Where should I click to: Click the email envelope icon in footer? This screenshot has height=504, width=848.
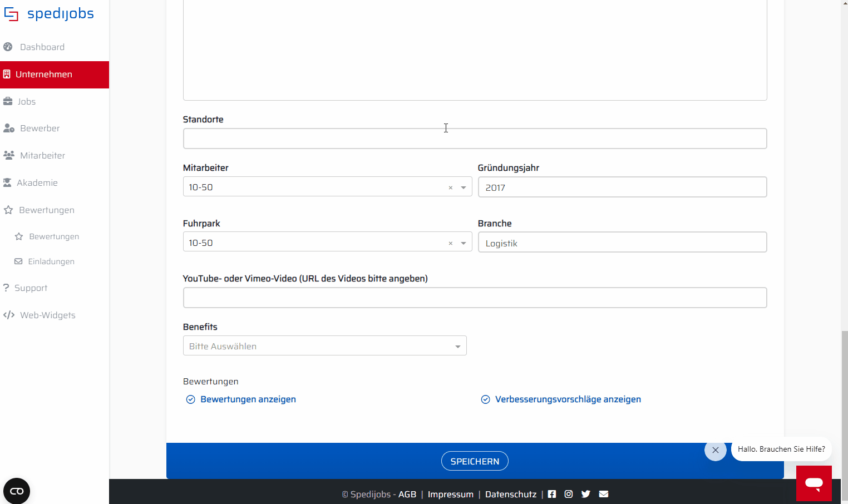pos(604,494)
